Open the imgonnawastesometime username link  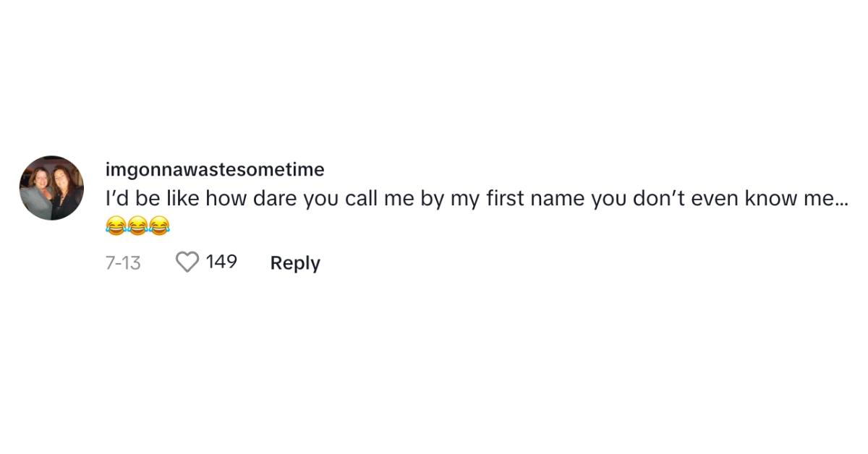(x=215, y=170)
